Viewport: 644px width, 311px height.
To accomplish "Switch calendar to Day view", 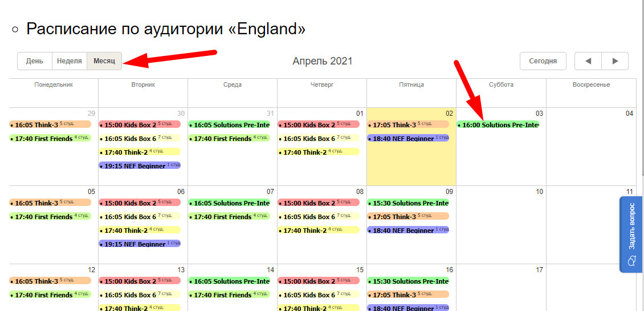I will click(x=35, y=61).
